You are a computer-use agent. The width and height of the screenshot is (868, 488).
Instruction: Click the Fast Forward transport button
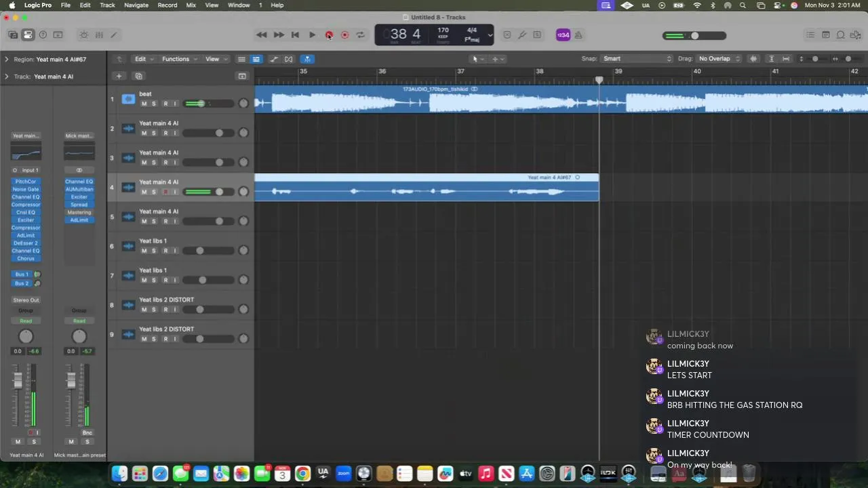[x=278, y=35]
